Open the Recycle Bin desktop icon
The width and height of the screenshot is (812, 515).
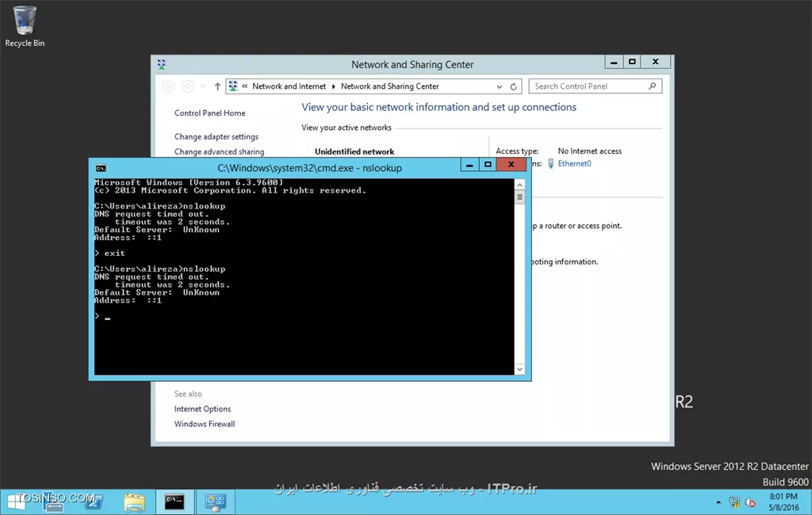tap(25, 25)
